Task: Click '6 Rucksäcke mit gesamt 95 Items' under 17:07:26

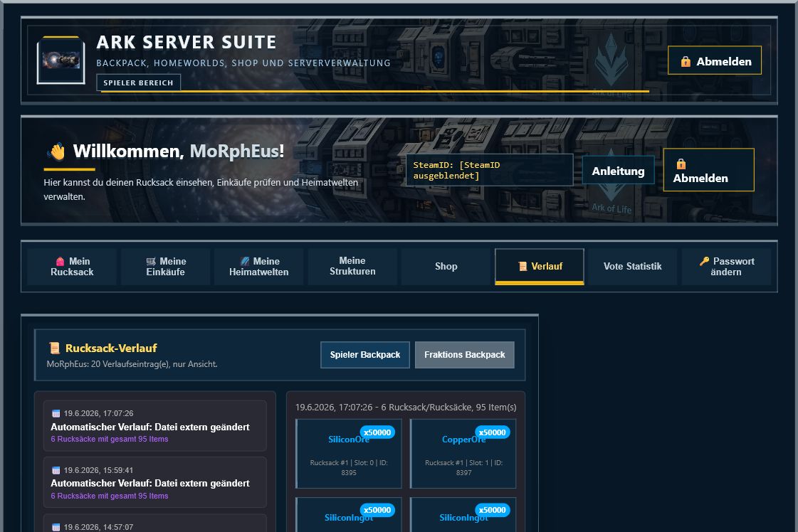Action: tap(110, 439)
